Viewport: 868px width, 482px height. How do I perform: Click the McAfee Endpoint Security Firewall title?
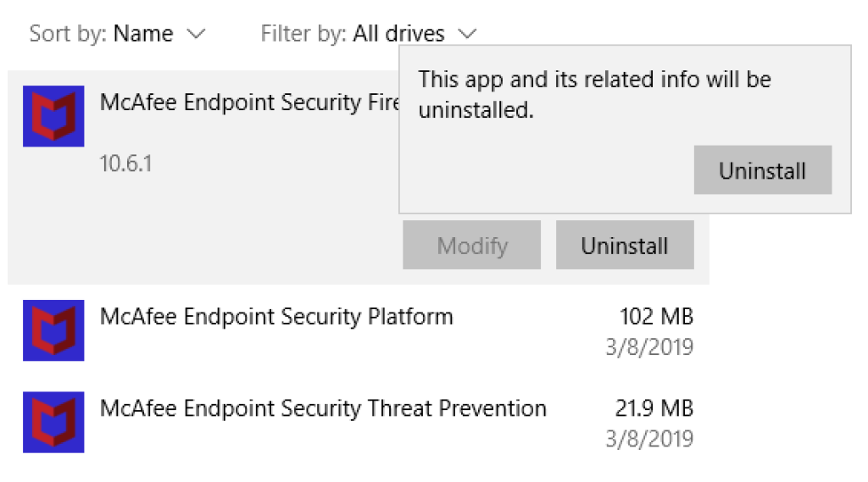(249, 102)
